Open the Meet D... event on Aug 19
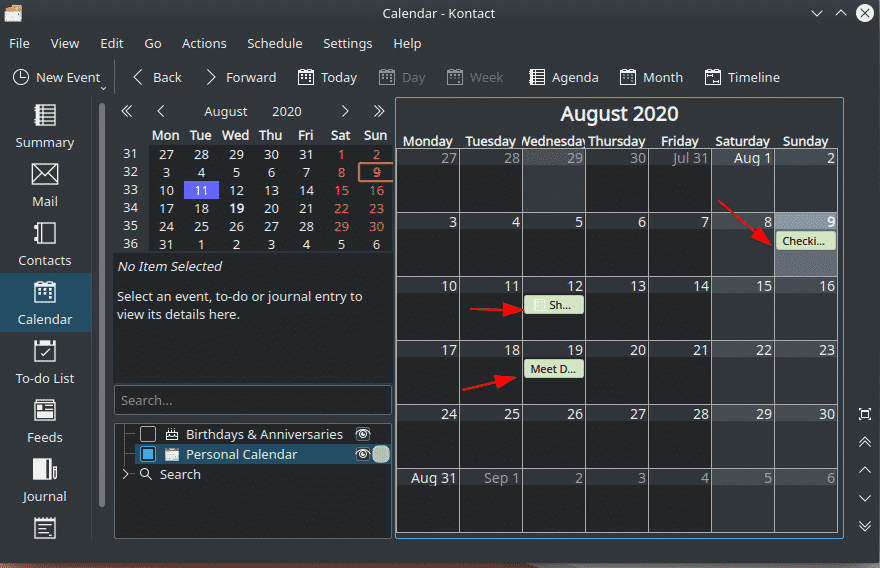This screenshot has height=568, width=880. point(553,369)
